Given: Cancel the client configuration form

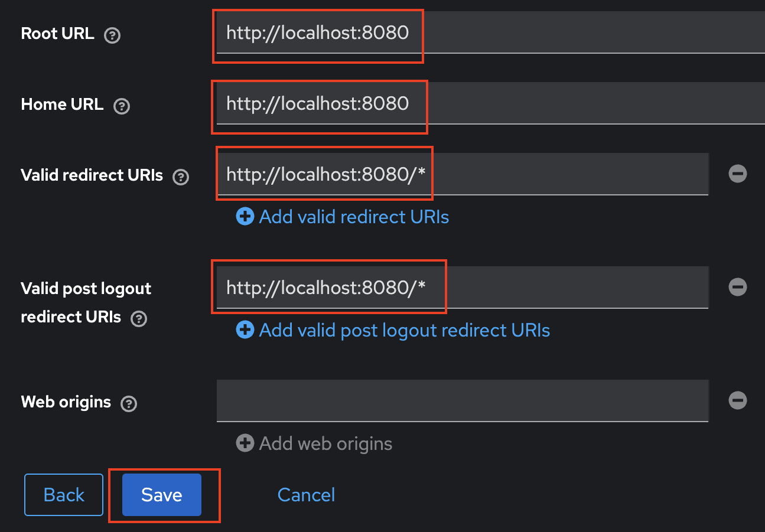Looking at the screenshot, I should 306,495.
